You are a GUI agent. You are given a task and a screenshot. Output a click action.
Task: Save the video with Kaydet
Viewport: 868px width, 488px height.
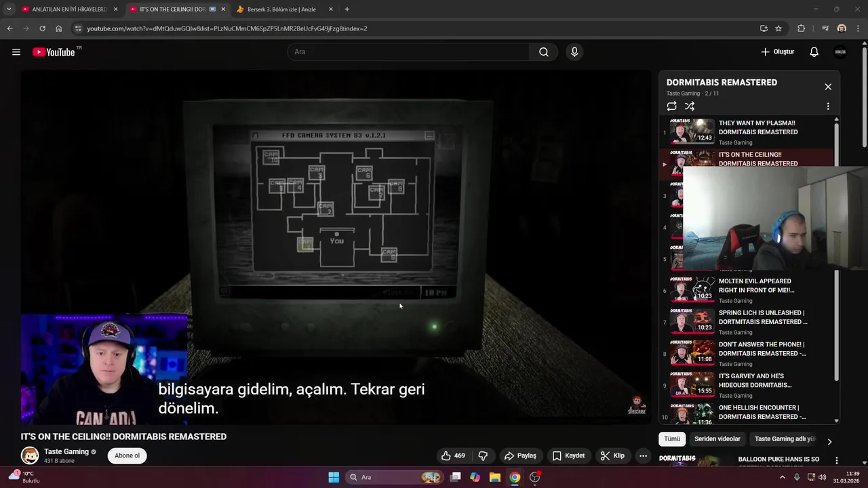click(568, 455)
